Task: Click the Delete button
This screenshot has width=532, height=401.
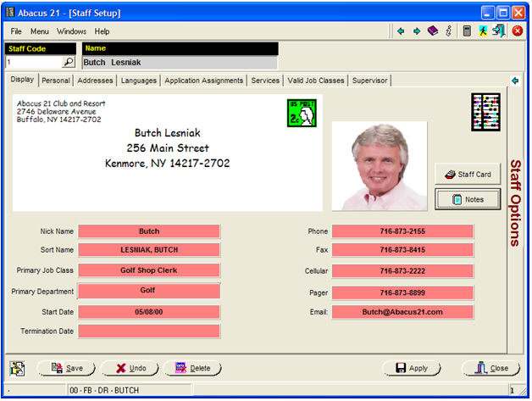Action: tap(193, 369)
